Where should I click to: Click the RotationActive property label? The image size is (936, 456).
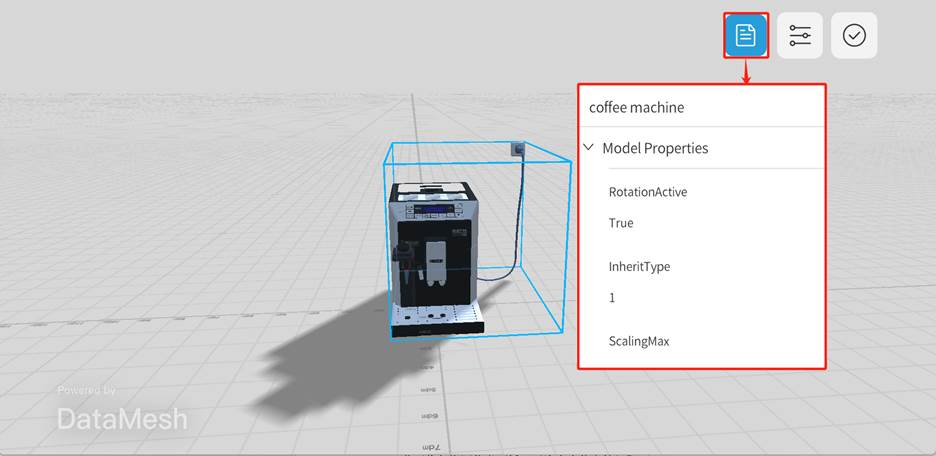[647, 192]
